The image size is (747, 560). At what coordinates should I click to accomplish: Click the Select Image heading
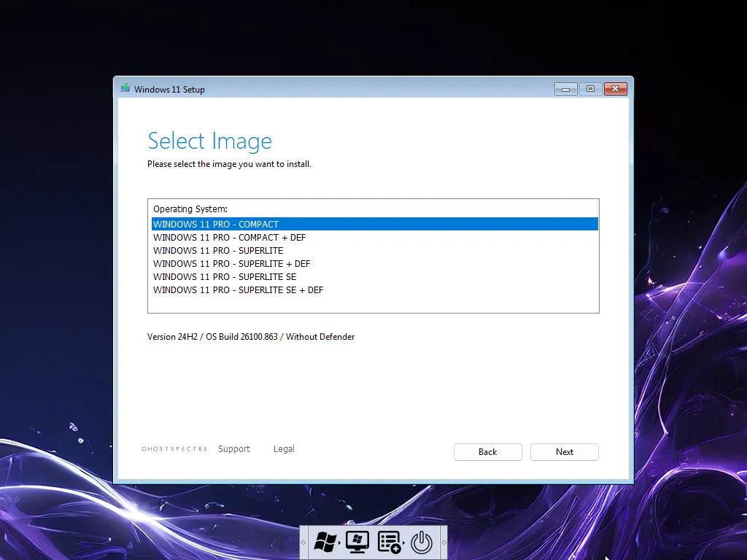(x=209, y=141)
